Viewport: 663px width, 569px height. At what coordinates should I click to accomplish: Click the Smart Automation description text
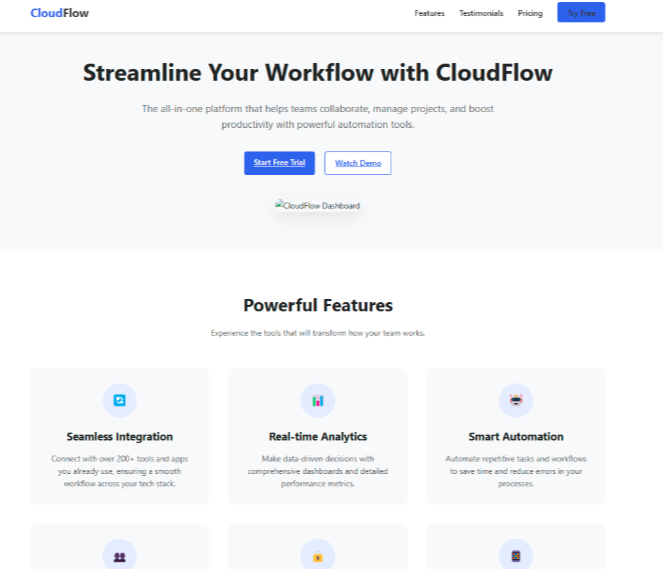point(516,470)
